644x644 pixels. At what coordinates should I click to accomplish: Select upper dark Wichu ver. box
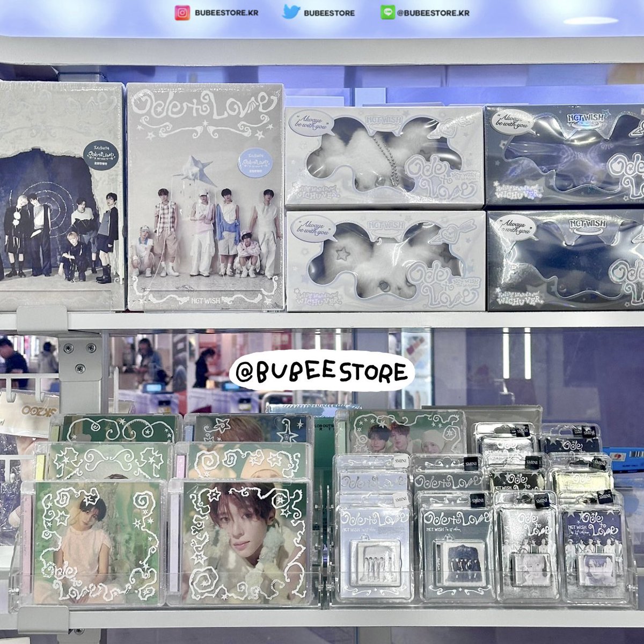click(x=565, y=156)
